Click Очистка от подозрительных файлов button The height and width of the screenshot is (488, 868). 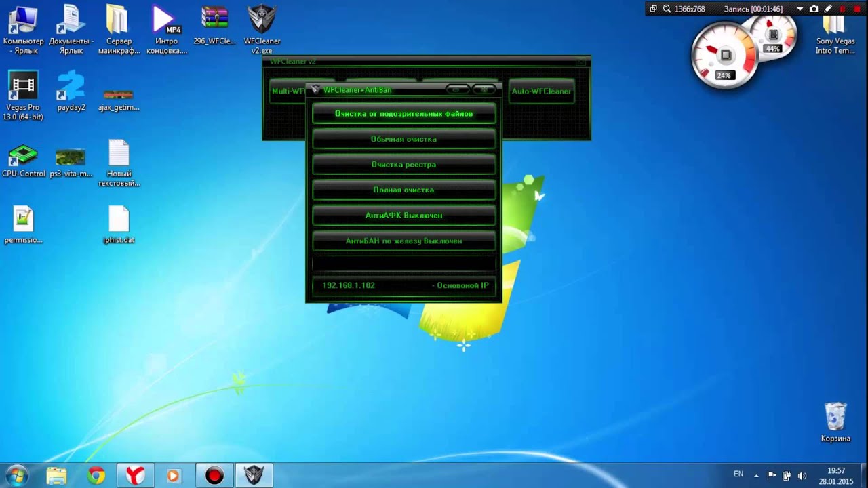403,114
